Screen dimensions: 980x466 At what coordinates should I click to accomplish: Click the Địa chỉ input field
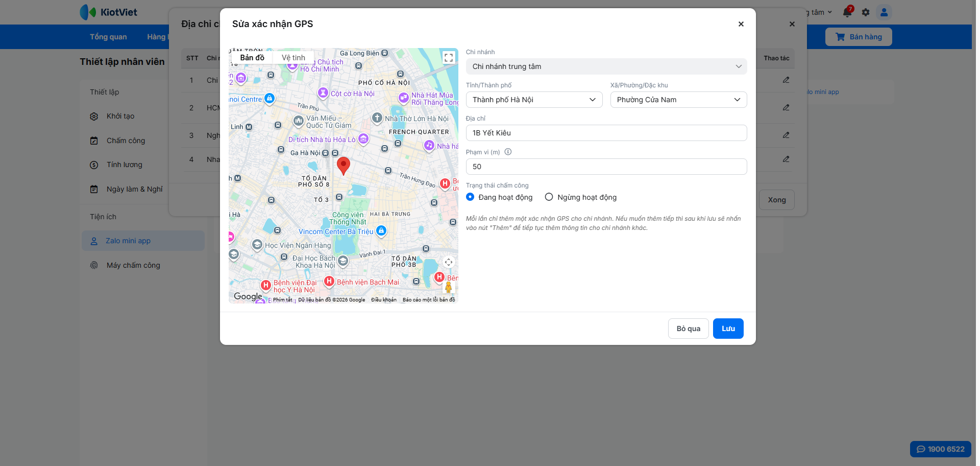click(606, 133)
